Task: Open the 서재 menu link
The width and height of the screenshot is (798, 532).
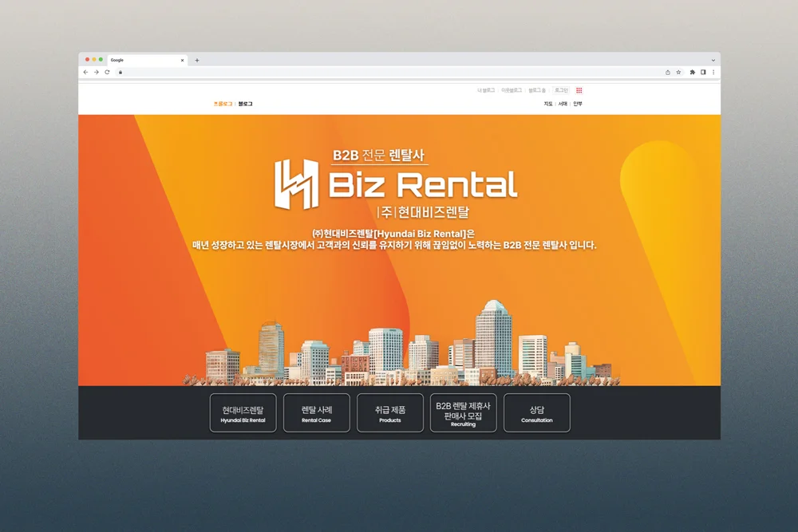Action: 563,104
